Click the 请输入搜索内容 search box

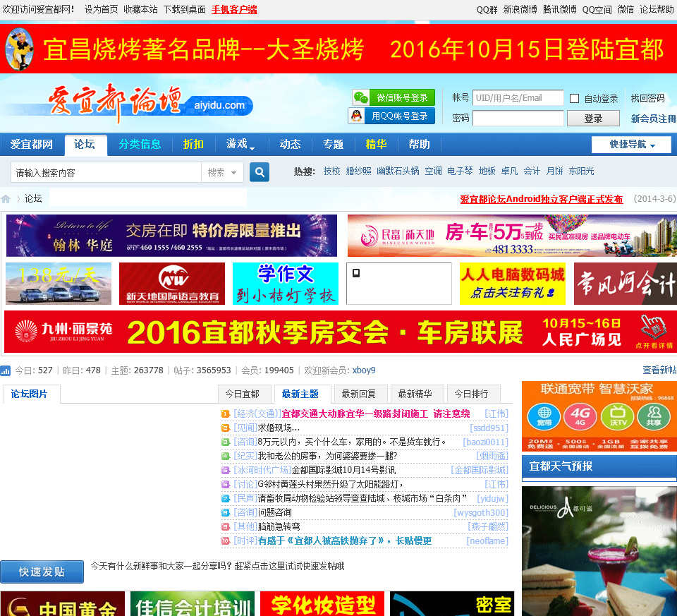(x=106, y=172)
